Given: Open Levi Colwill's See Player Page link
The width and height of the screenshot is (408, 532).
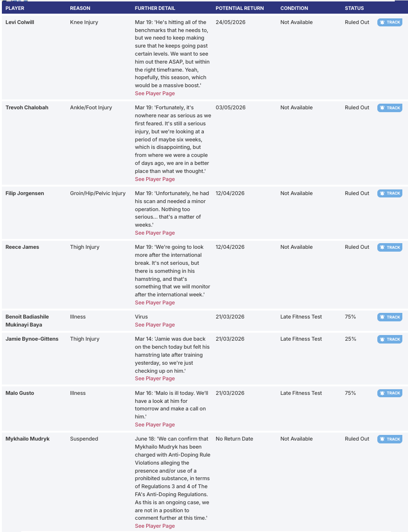Looking at the screenshot, I should coord(155,93).
